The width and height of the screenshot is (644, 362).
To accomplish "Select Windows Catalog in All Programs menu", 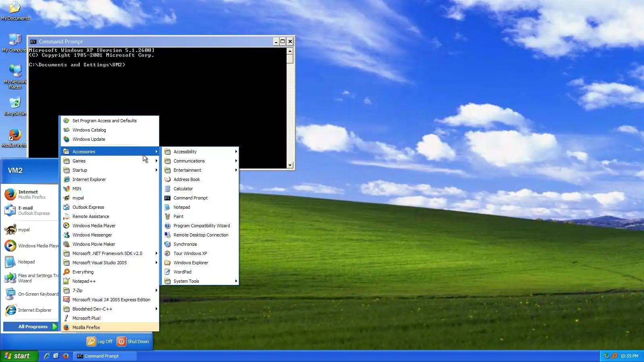I will click(x=110, y=130).
